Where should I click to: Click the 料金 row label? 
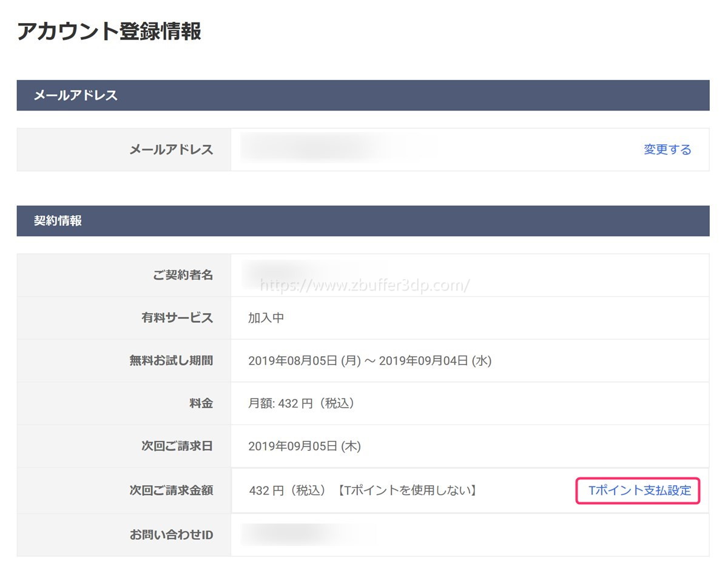(x=201, y=403)
